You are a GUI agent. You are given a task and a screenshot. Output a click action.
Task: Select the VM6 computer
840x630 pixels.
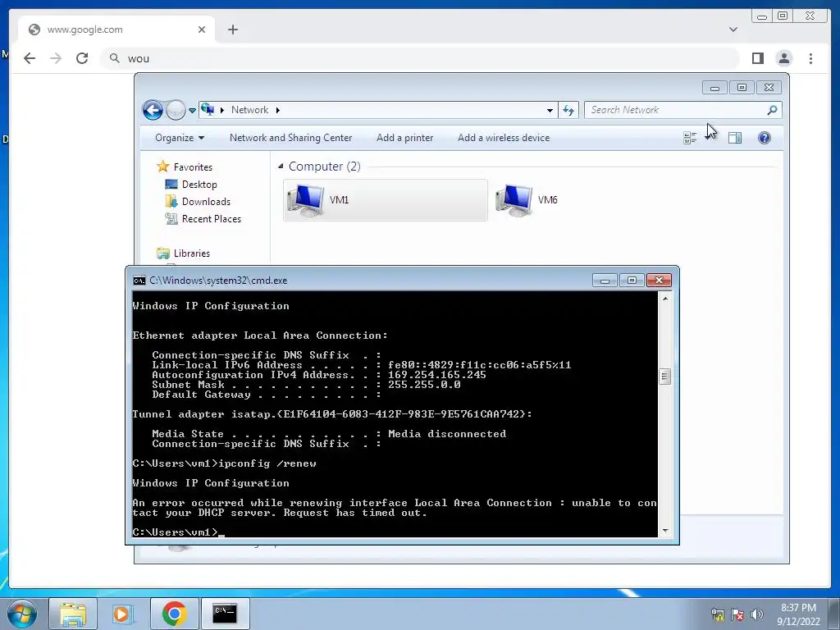[x=527, y=200]
